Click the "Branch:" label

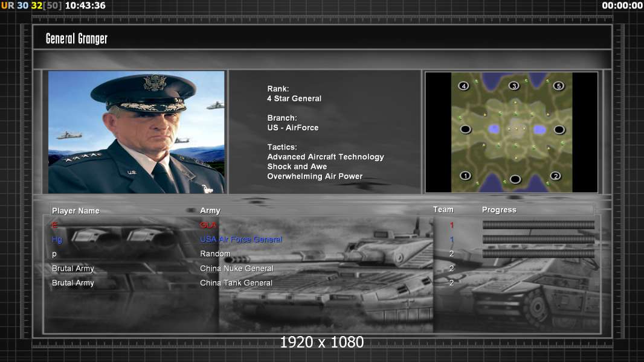282,118
